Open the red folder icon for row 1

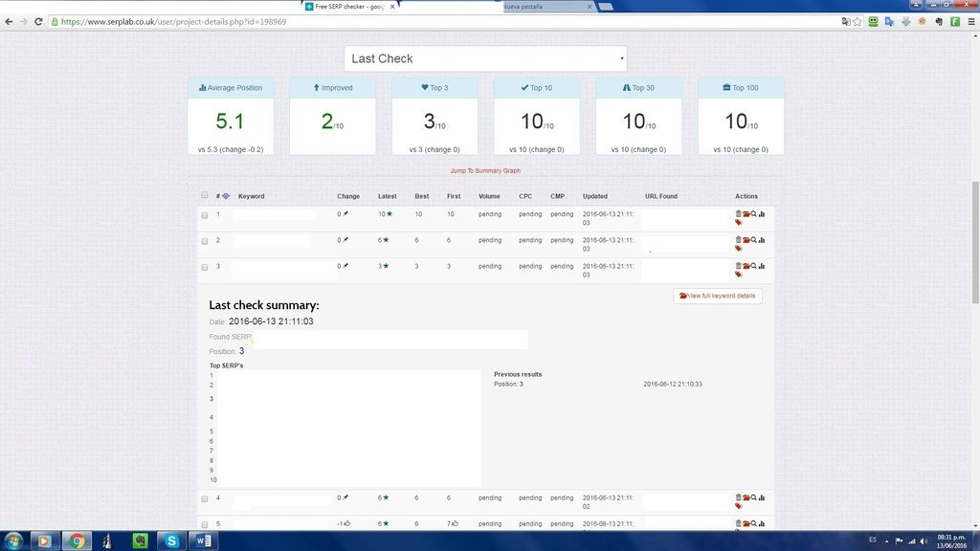pyautogui.click(x=746, y=214)
